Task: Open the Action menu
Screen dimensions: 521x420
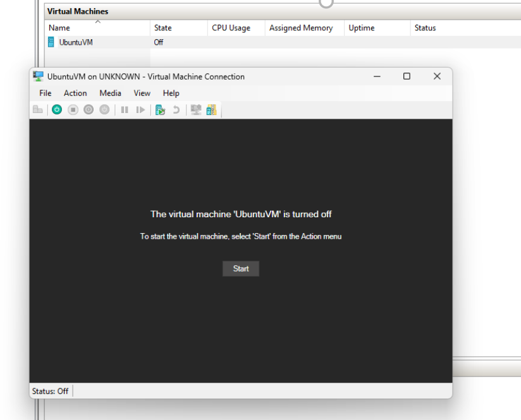Action: tap(75, 93)
